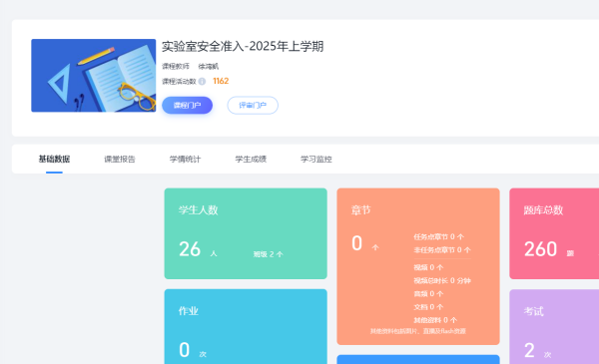The image size is (599, 364).
Task: Open the 评审门户 button
Action: coord(253,106)
